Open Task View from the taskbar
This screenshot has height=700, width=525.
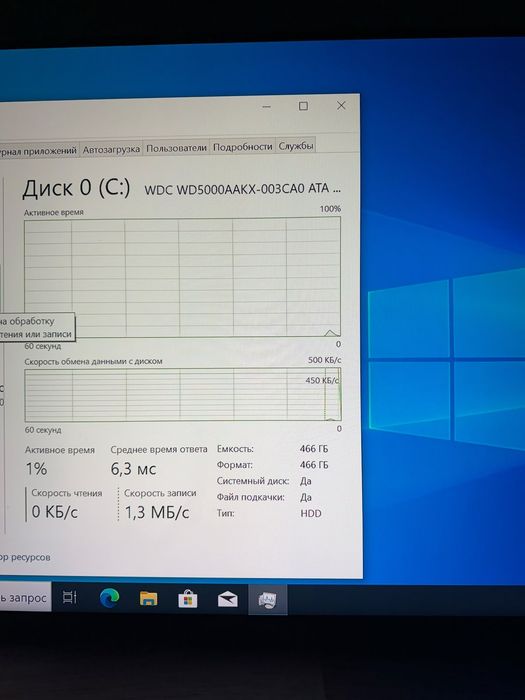pyautogui.click(x=70, y=597)
